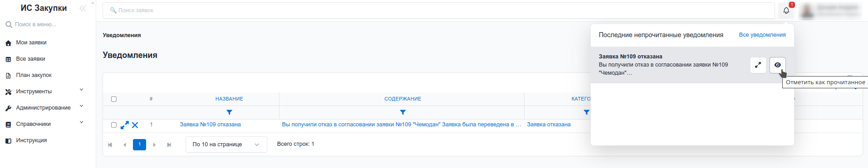Click notification title 'Заявка №109 отказана' in popup
The image size is (868, 168).
click(x=630, y=57)
